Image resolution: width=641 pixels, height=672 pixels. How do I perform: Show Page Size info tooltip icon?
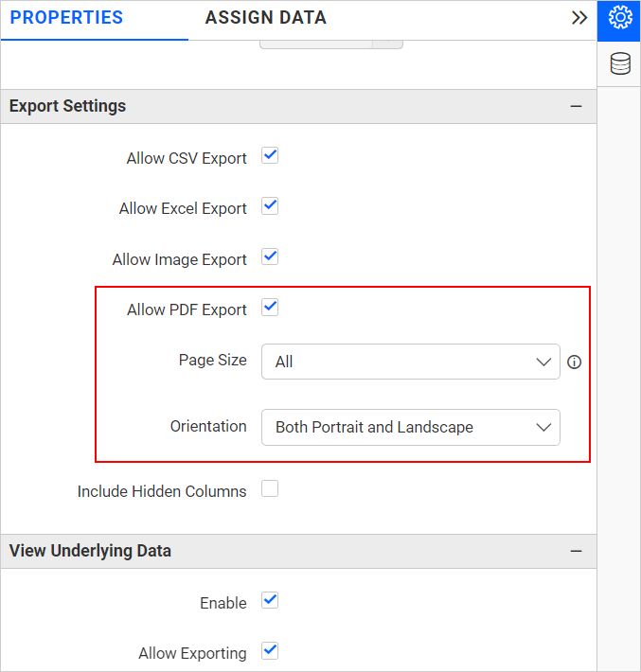click(574, 363)
